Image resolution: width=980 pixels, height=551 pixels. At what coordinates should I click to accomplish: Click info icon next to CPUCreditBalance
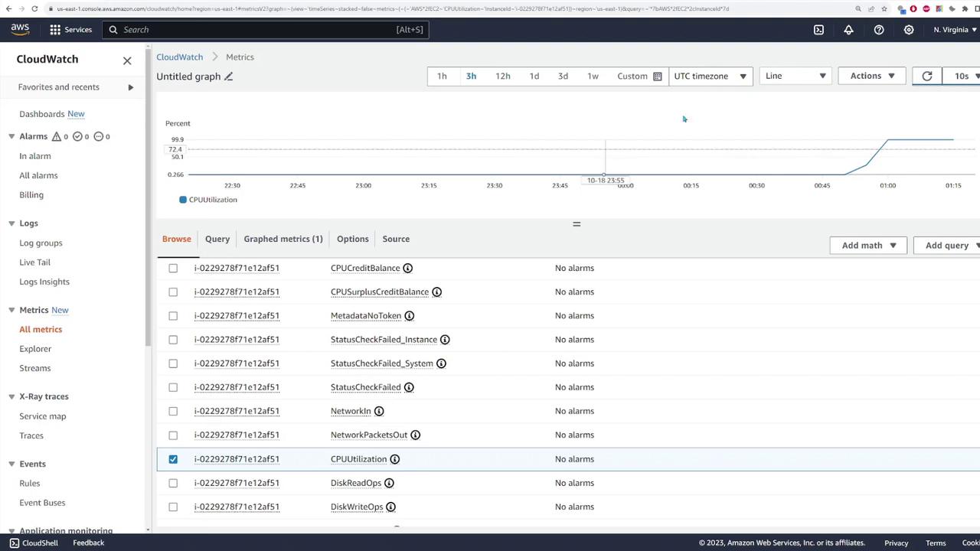click(x=408, y=268)
